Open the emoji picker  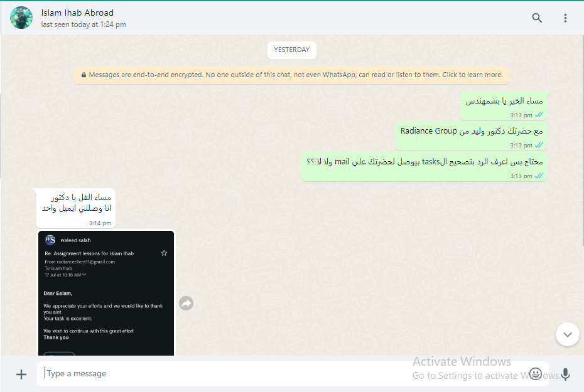[535, 374]
